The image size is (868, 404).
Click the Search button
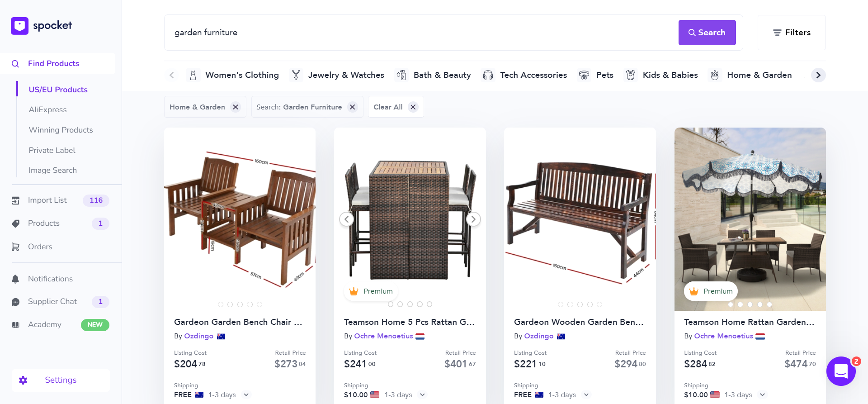pyautogui.click(x=707, y=32)
